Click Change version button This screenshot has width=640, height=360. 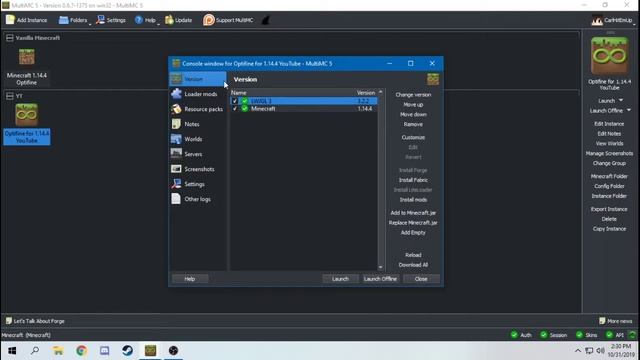click(413, 95)
